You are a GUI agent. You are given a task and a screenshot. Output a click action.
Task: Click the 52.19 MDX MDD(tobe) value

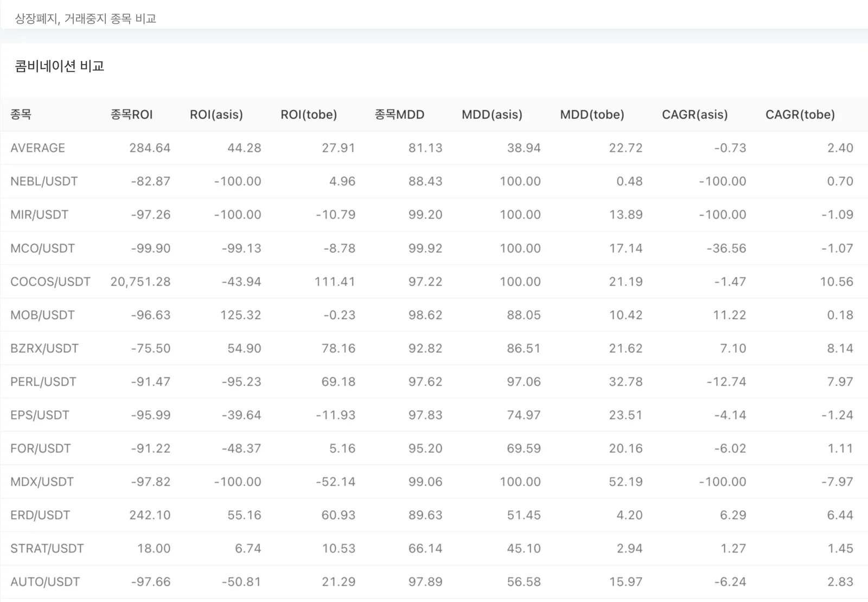point(626,481)
